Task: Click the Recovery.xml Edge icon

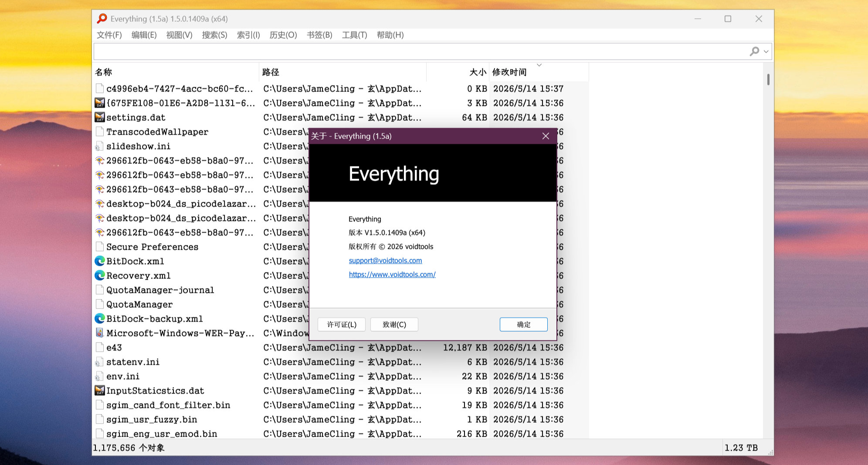Action: (100, 275)
